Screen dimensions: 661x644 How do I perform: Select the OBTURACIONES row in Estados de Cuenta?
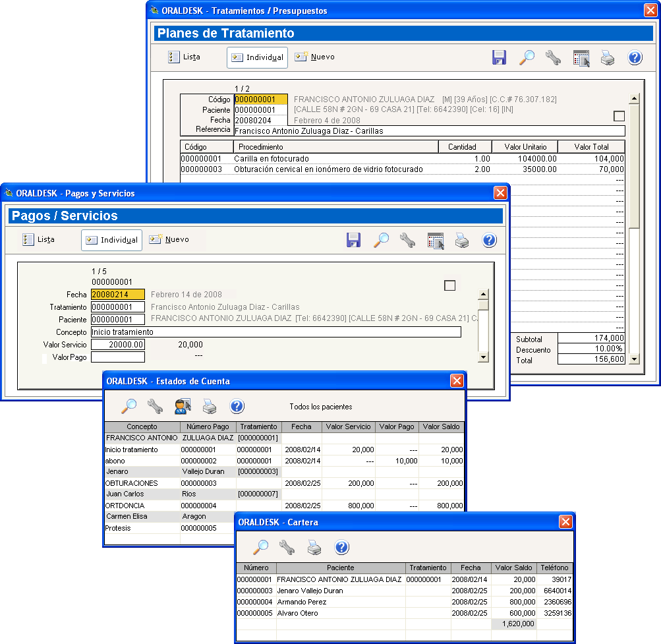[284, 483]
